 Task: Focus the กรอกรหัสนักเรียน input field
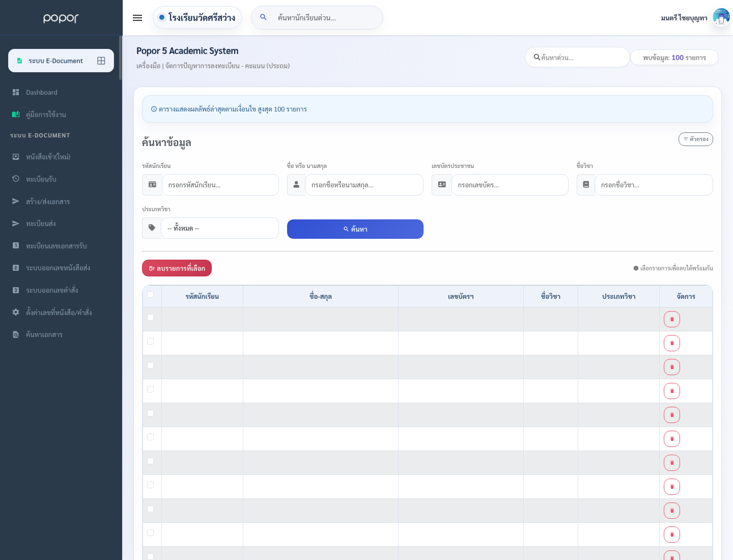tap(220, 185)
